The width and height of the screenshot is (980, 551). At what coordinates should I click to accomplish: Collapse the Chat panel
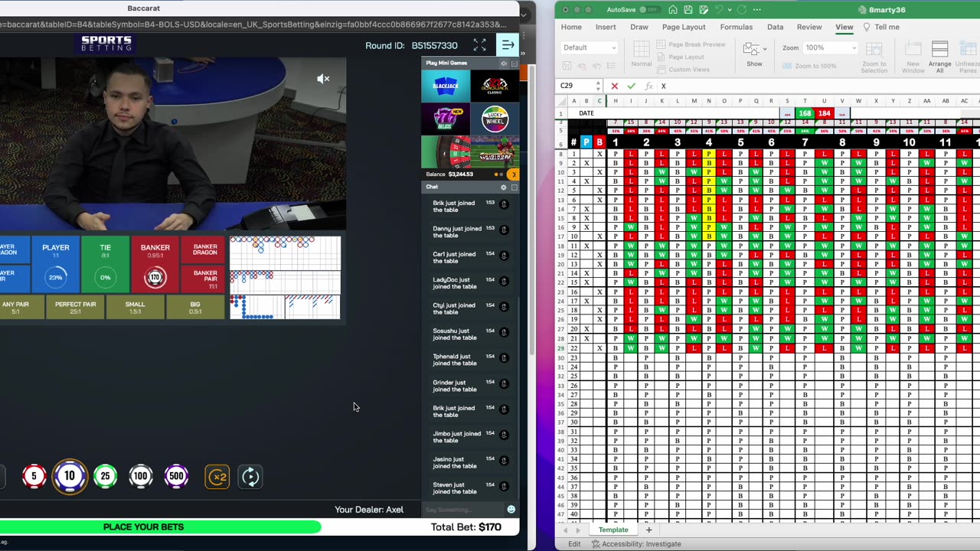point(514,187)
